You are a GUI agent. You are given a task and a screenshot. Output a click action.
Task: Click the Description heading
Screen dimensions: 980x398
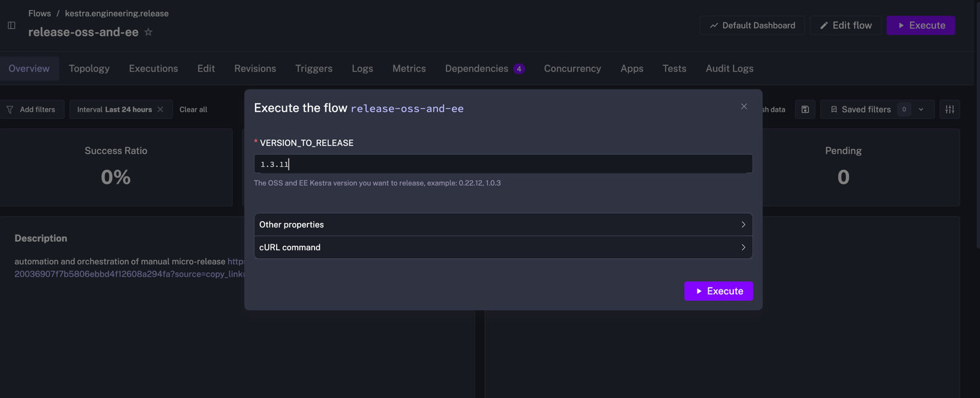(x=41, y=238)
